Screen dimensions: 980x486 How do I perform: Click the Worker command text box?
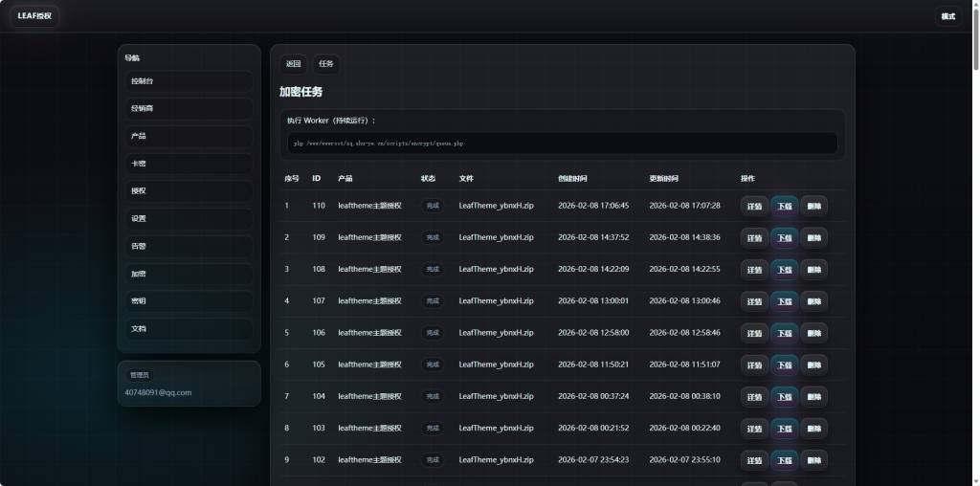(x=562, y=144)
